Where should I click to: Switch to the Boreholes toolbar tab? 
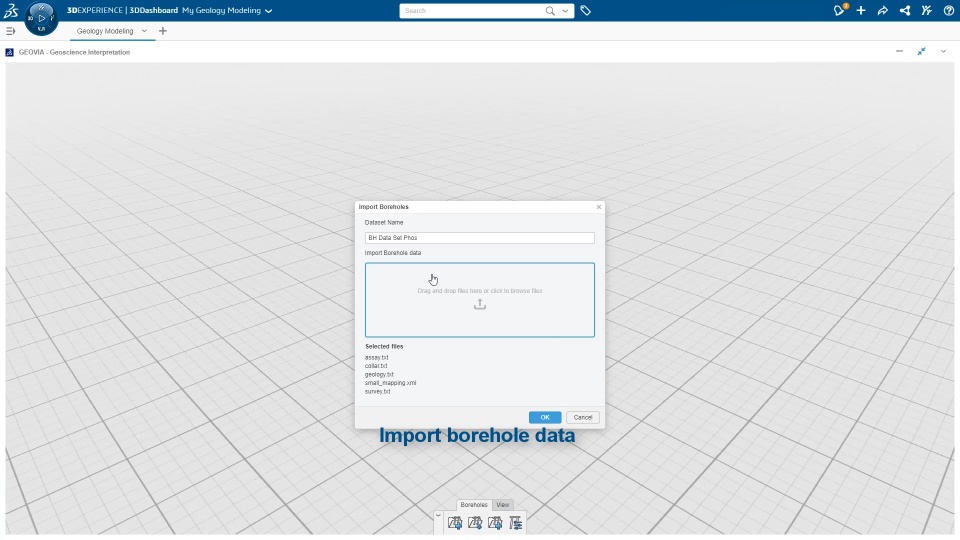click(x=474, y=505)
